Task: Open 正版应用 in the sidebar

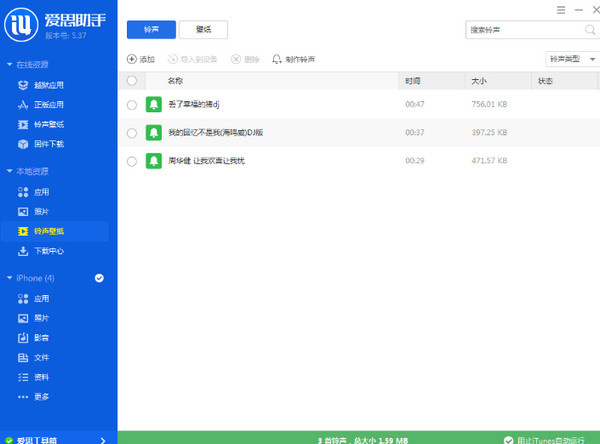Action: tap(48, 104)
